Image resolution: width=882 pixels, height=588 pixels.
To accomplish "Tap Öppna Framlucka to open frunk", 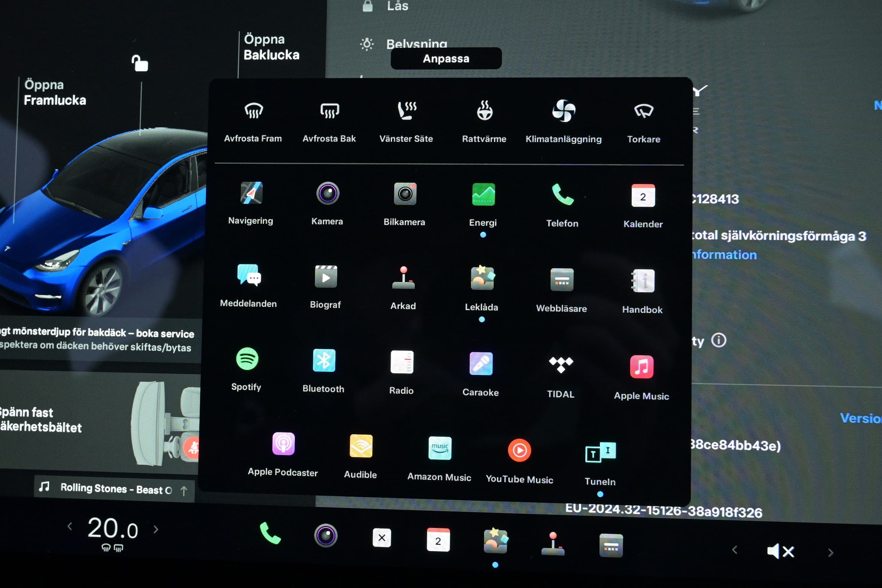I will [x=55, y=93].
